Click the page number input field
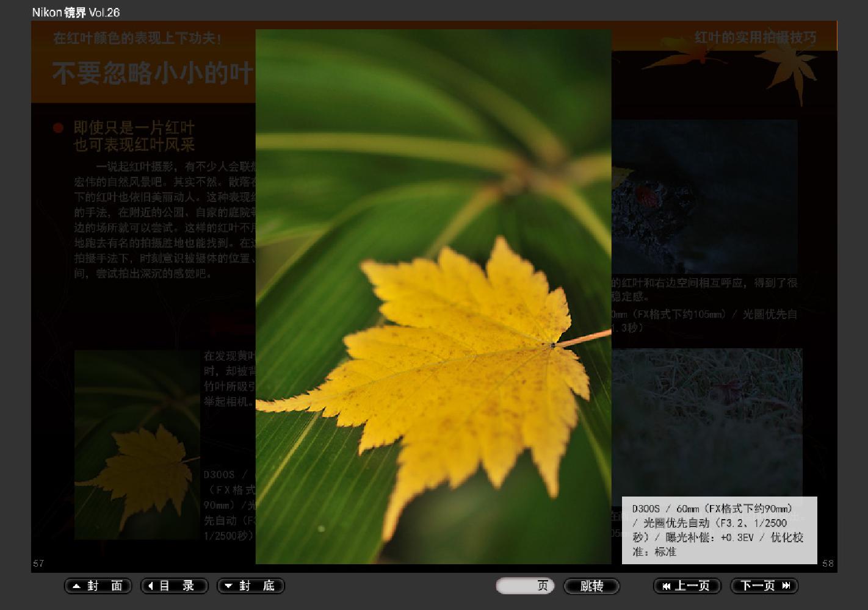Viewport: 868px width, 610px height. (525, 586)
